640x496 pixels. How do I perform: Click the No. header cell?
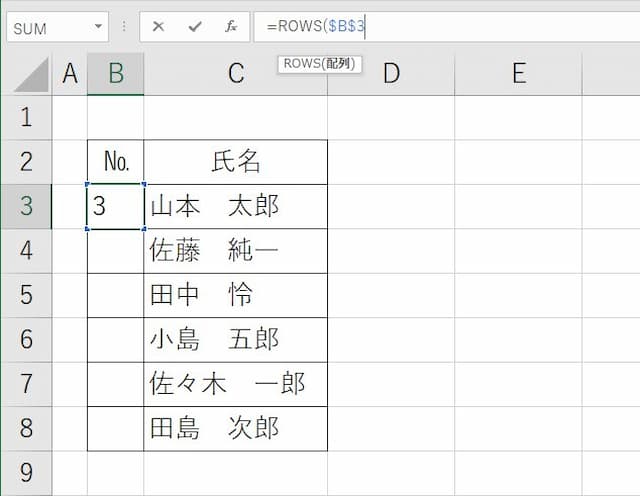tap(116, 162)
